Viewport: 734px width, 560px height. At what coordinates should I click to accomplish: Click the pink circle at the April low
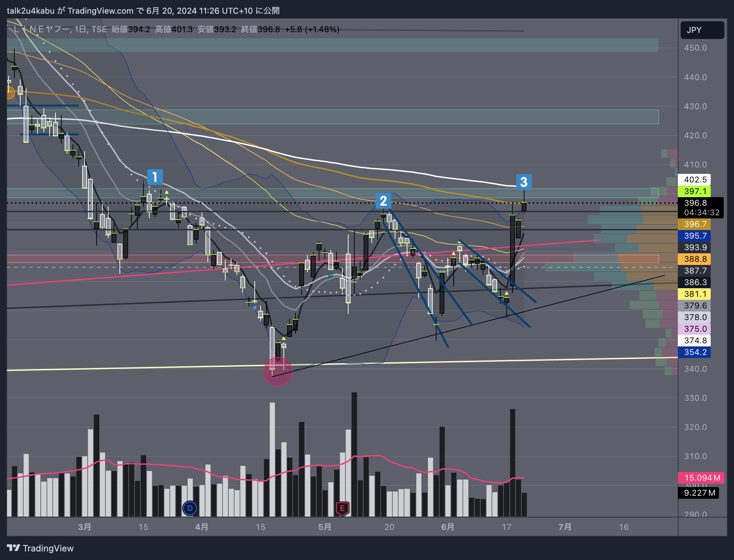[278, 371]
